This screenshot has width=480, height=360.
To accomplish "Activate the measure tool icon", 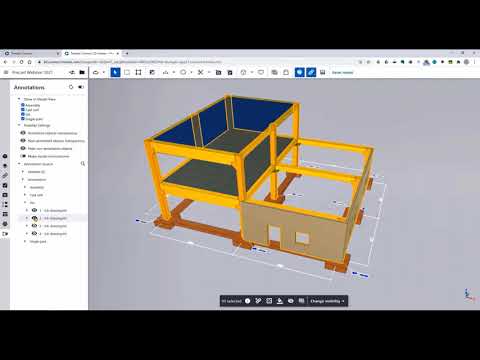I will [166, 72].
